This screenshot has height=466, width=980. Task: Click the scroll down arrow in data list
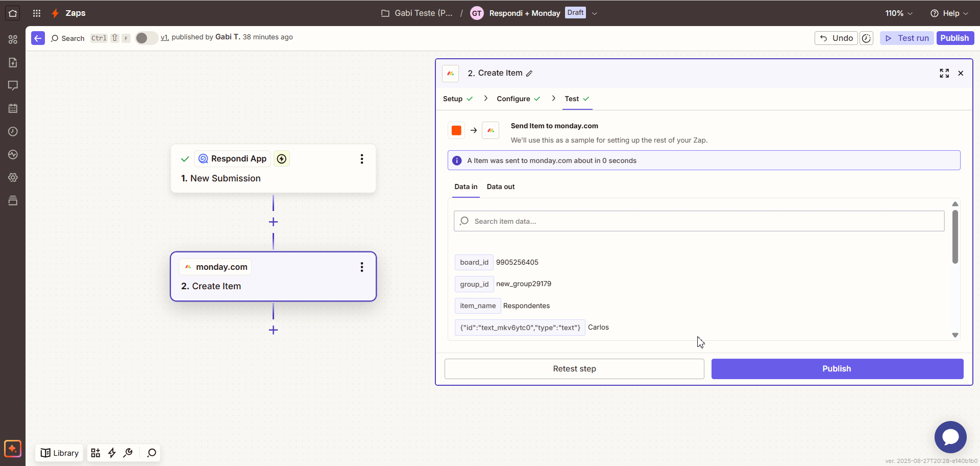955,335
